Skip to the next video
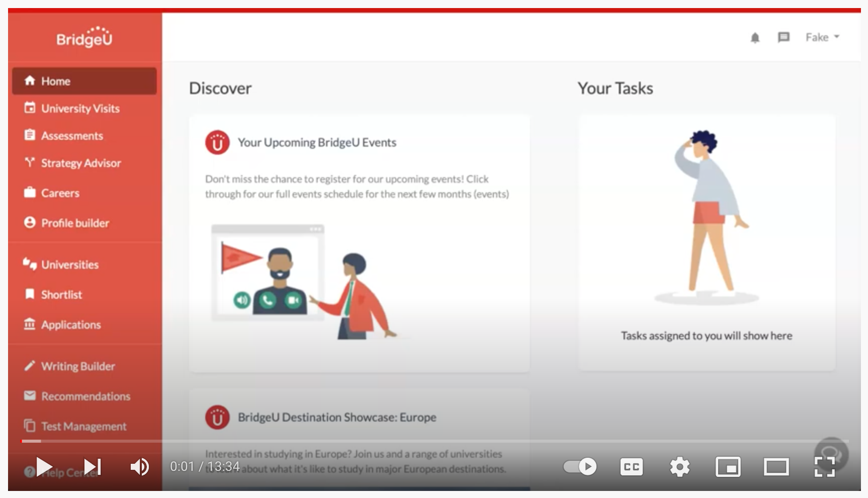This screenshot has height=498, width=868. (x=93, y=467)
